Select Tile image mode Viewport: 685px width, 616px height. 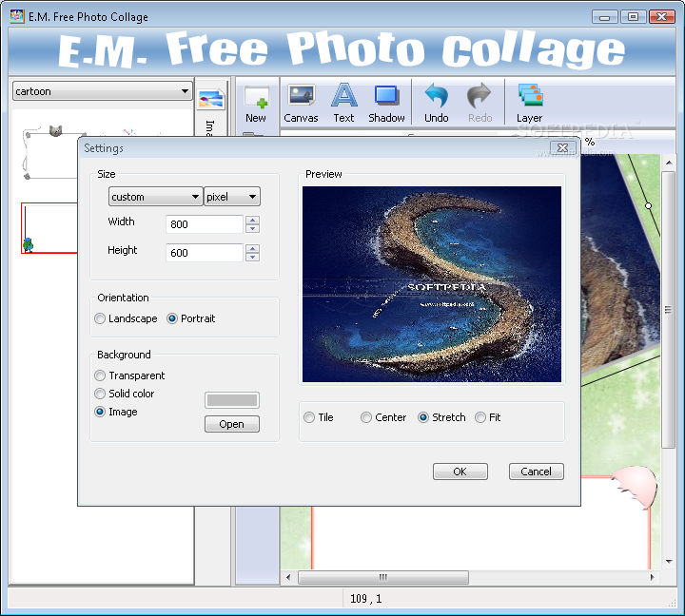[319, 417]
